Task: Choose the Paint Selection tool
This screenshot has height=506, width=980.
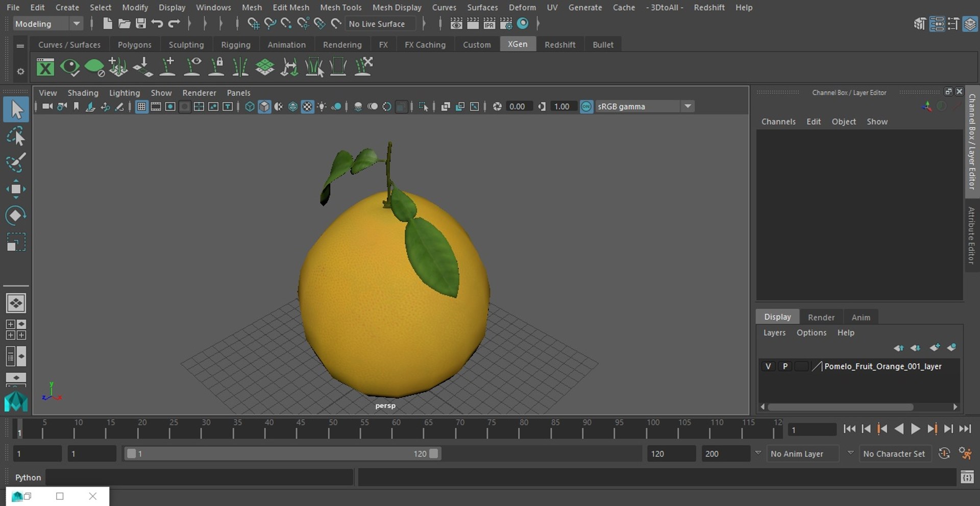Action: [16, 163]
